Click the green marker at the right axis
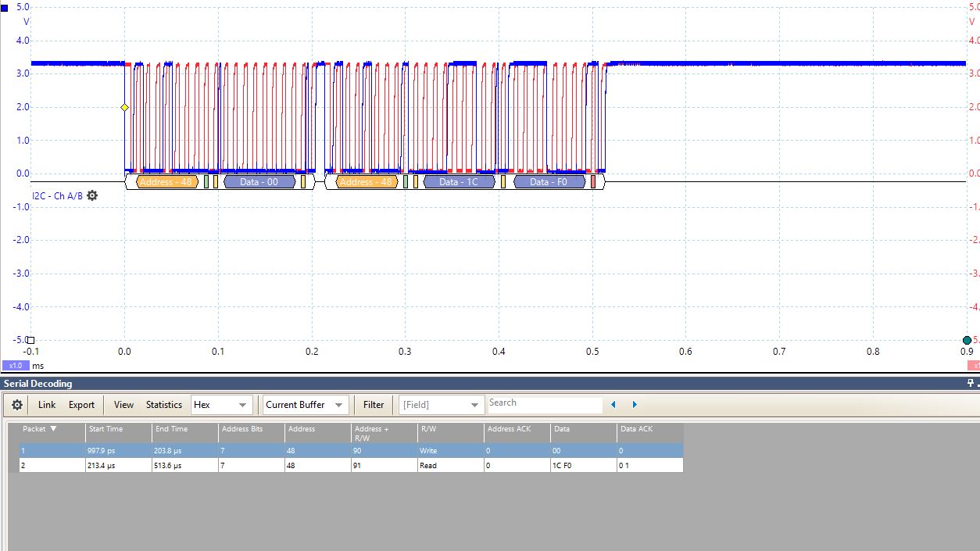The width and height of the screenshot is (980, 551). (967, 339)
